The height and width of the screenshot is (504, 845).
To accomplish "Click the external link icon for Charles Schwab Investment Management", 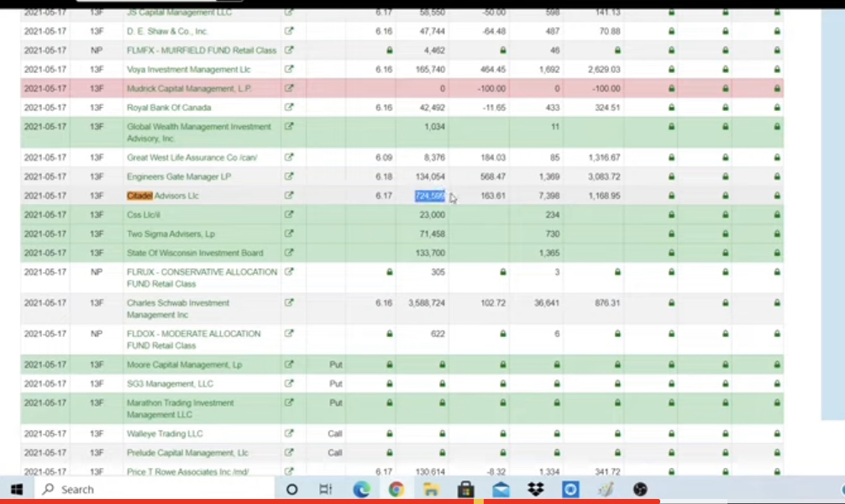I will [x=289, y=302].
